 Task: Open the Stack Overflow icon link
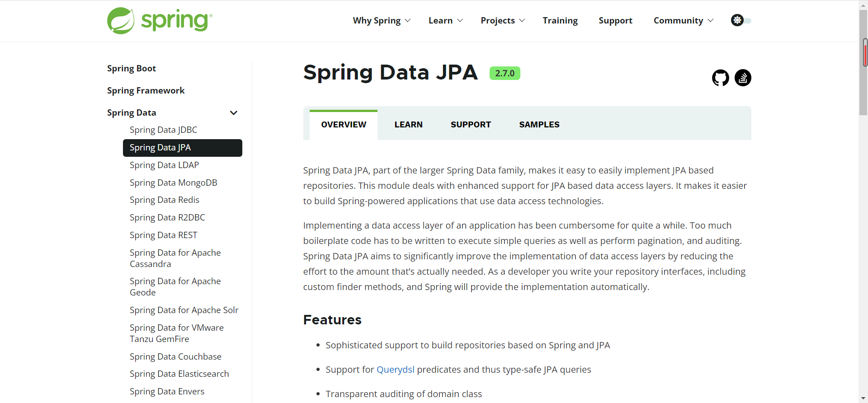pos(743,78)
